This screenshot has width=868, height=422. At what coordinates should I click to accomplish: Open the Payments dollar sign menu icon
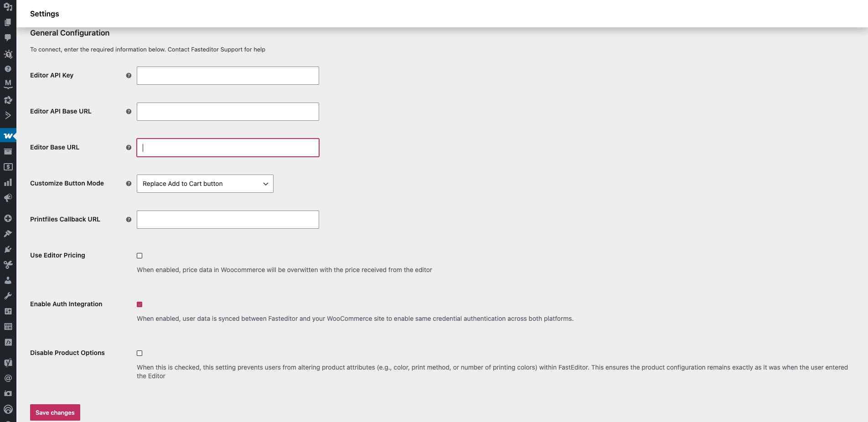[x=8, y=167]
